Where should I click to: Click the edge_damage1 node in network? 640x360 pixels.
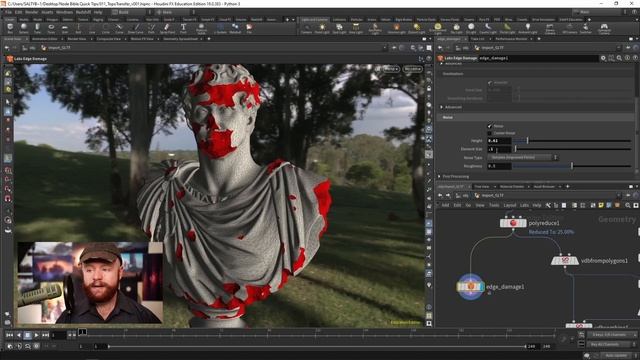(470, 287)
